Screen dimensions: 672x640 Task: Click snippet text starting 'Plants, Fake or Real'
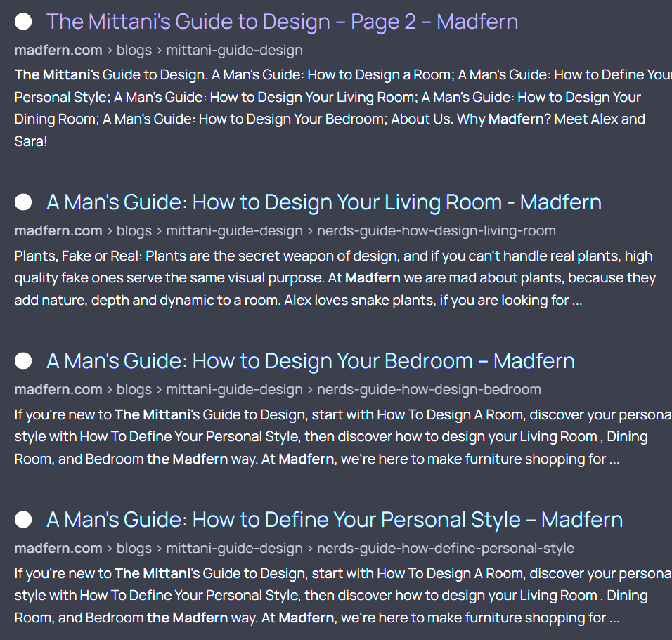point(335,277)
